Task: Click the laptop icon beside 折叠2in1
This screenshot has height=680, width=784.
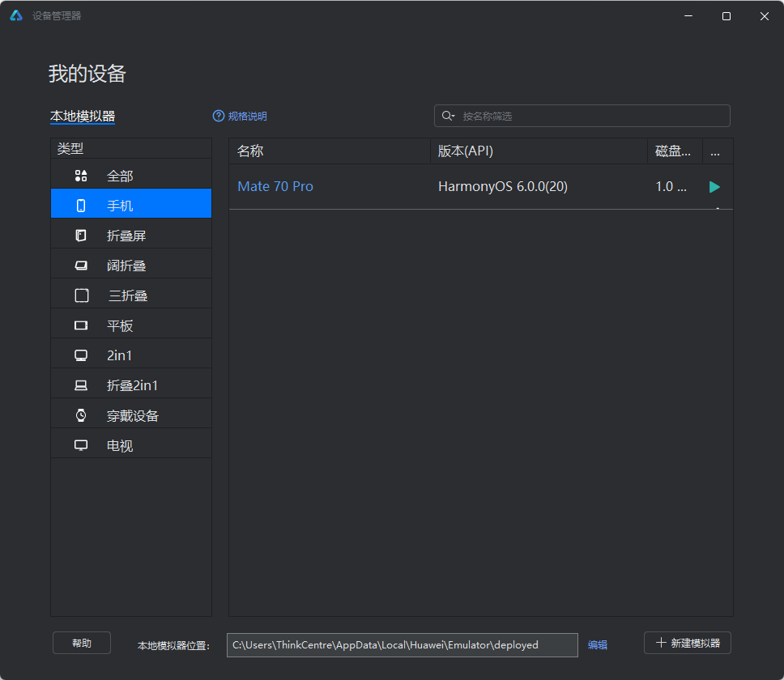Action: click(x=81, y=385)
